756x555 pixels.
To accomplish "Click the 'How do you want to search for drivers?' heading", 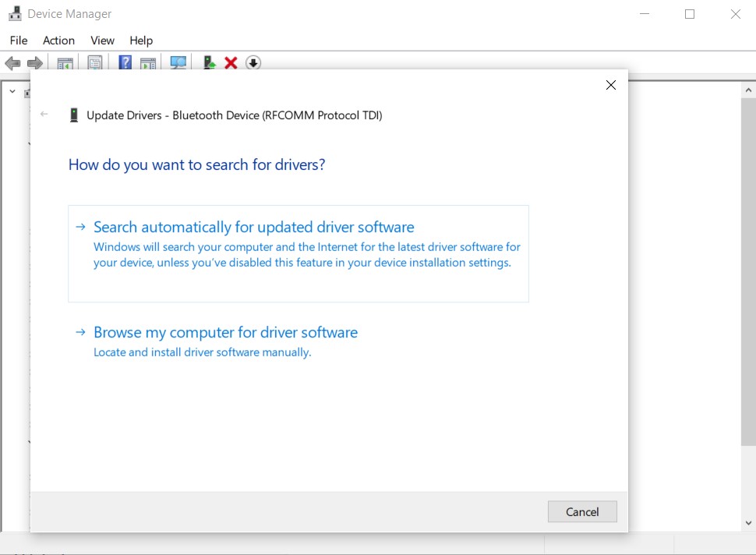I will [196, 165].
